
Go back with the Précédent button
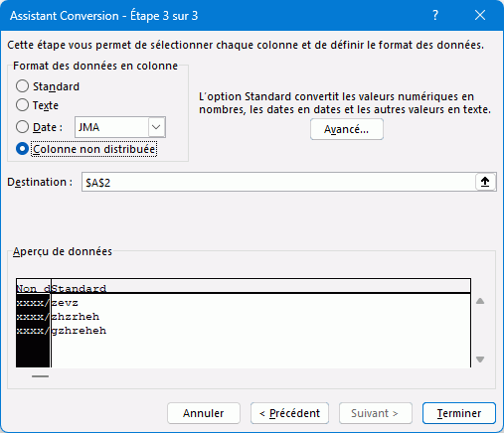[289, 413]
